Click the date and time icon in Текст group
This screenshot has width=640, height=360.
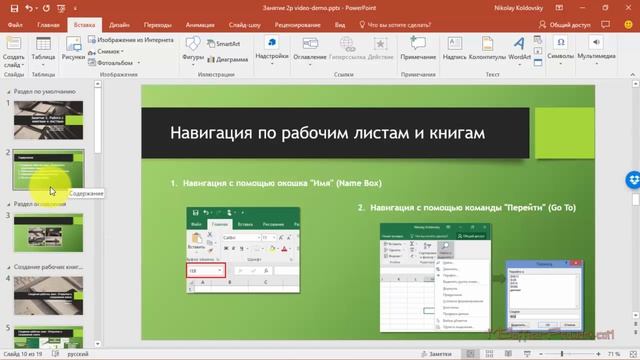tap(538, 40)
